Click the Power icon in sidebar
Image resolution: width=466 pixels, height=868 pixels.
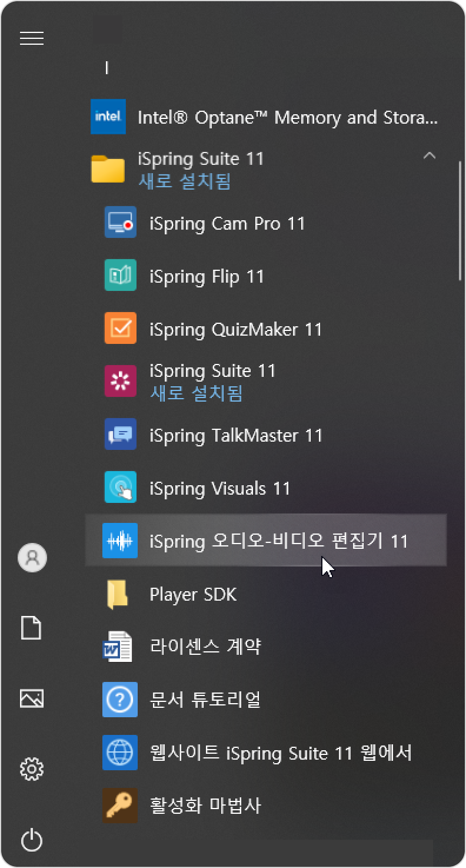coord(32,840)
